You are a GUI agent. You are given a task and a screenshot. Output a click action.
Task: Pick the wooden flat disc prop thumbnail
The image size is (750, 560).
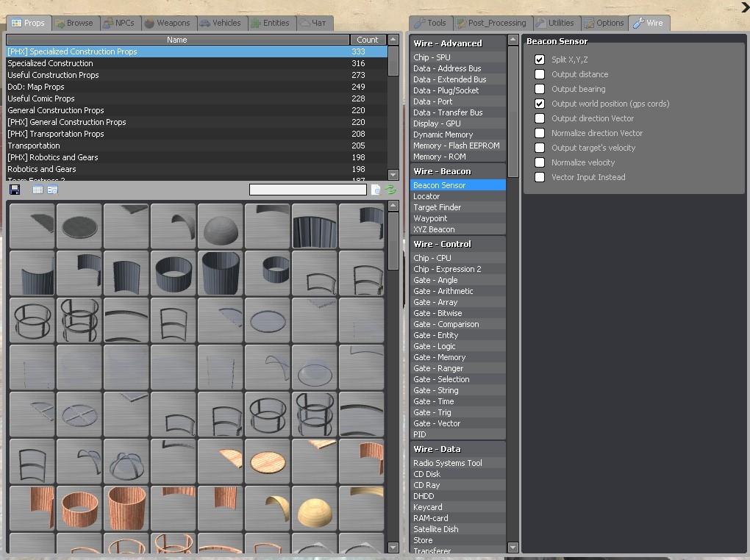(267, 462)
